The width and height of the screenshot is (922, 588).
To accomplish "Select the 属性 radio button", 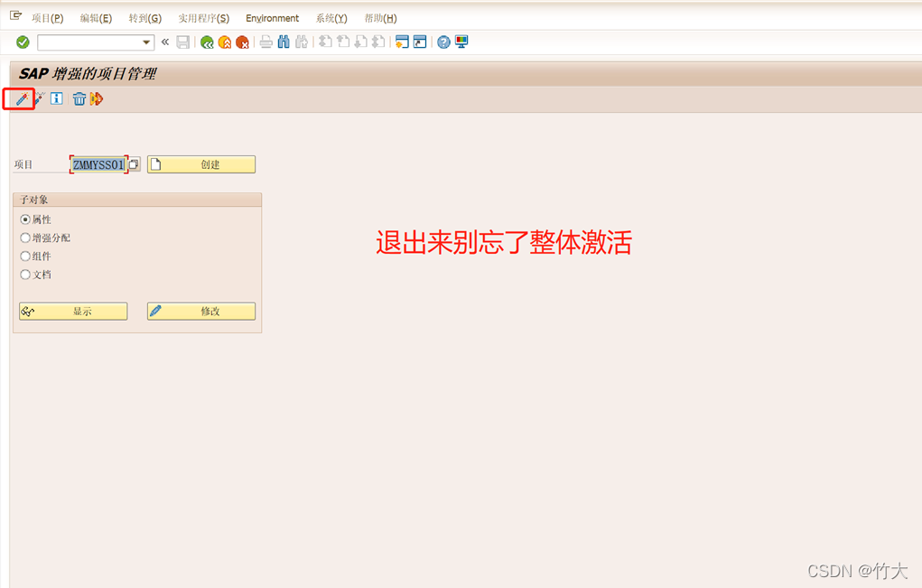I will click(x=25, y=219).
